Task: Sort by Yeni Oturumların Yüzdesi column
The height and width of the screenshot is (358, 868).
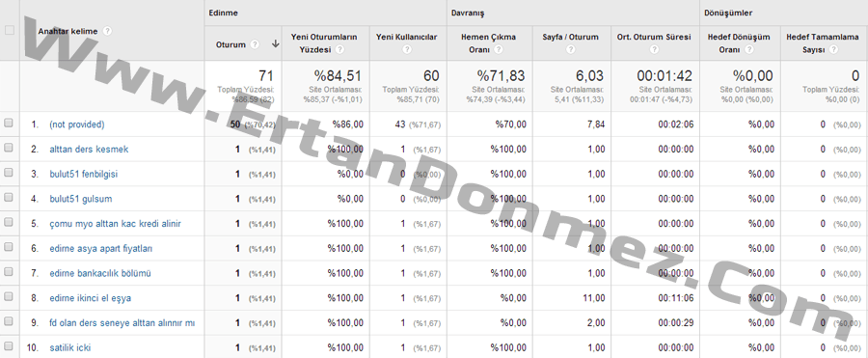Action: 324,43
